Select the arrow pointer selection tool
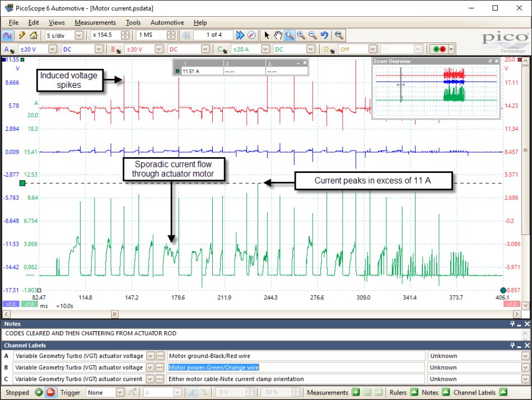 (267, 35)
